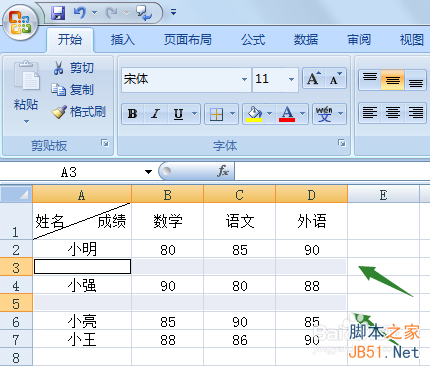The image size is (430, 366).
Task: Open the 公式 ribbon tab
Action: click(253, 40)
